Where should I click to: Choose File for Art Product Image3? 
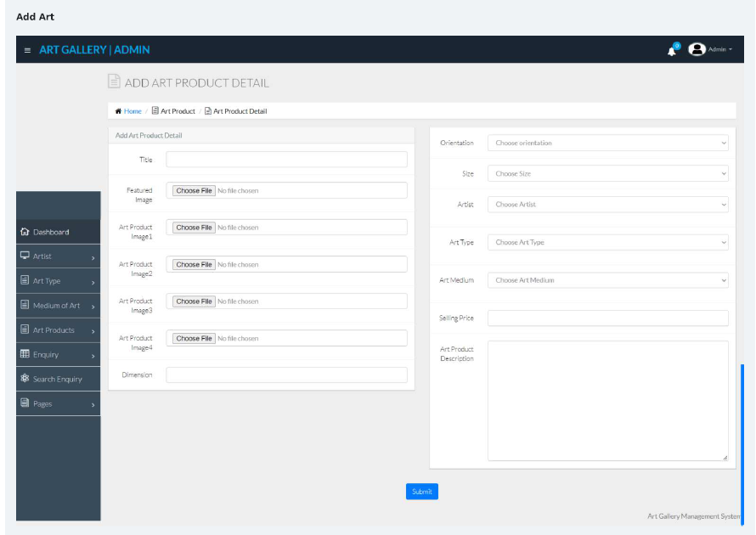coord(194,301)
